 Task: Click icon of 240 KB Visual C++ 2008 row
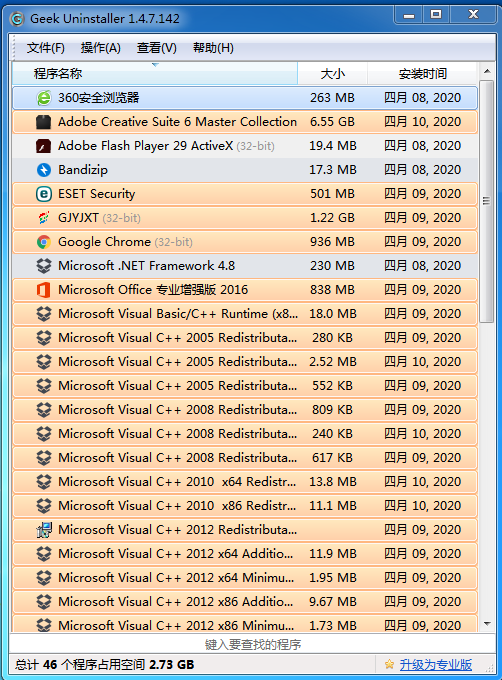(x=44, y=434)
